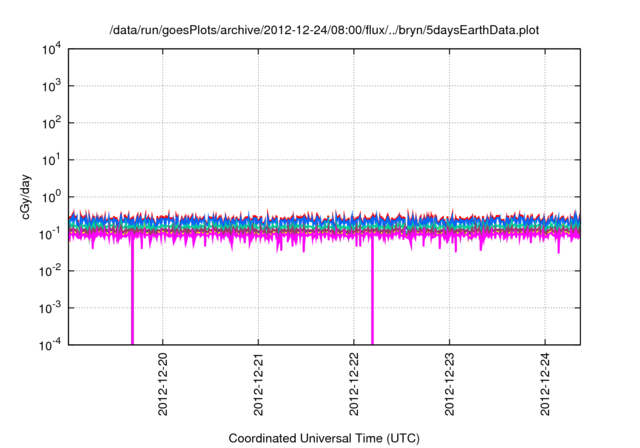Click the magenta dropout spike before 2012-12-20
The image size is (640, 448).
(x=132, y=292)
